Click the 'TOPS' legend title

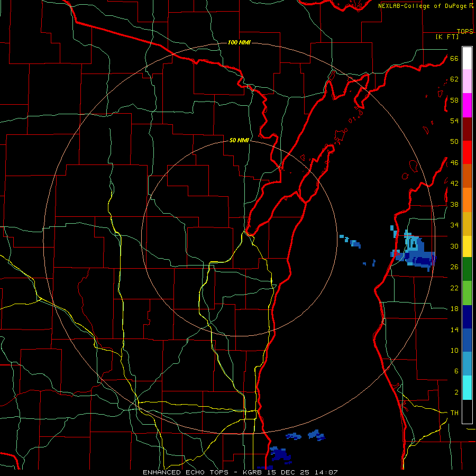[465, 31]
